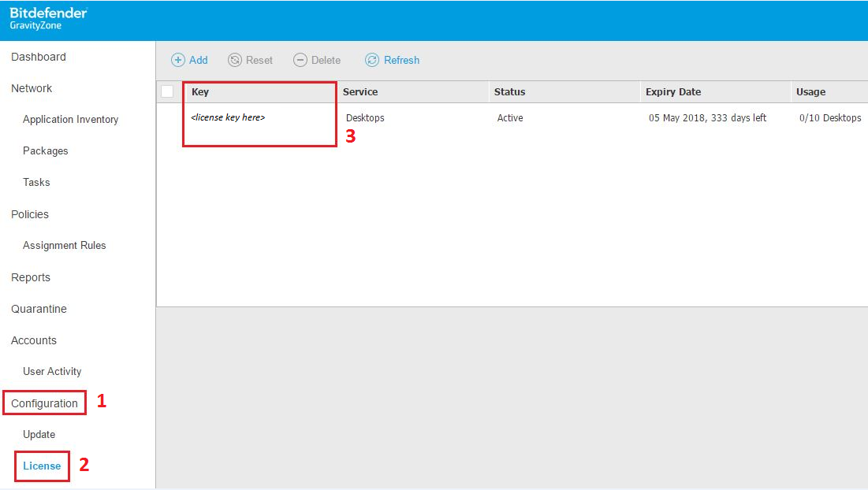Click the Refresh icon

[372, 60]
